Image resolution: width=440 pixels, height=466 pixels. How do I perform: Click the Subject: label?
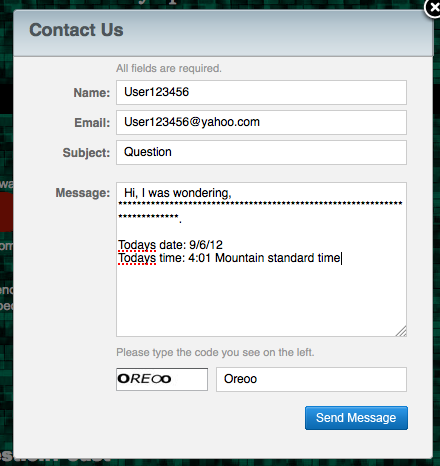pos(86,153)
